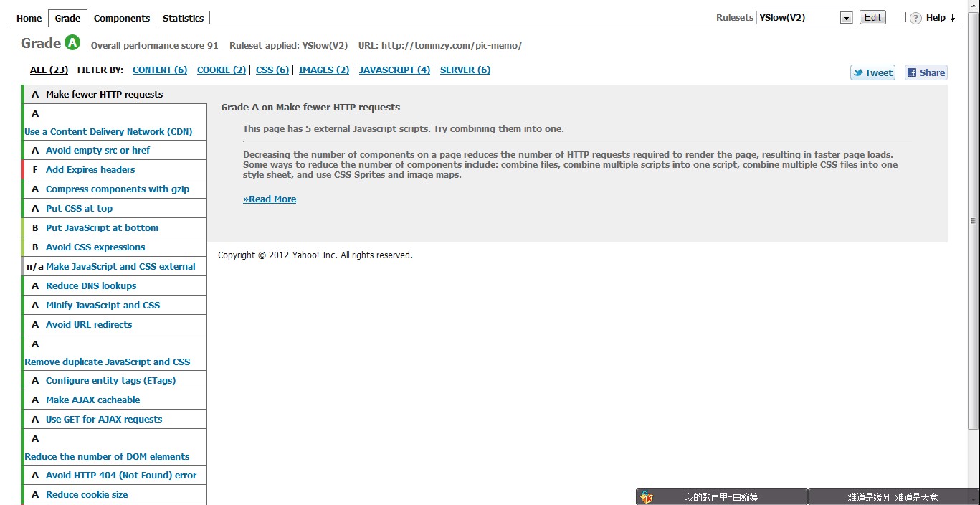
Task: Open the Add Expires headers rule
Action: (x=115, y=169)
